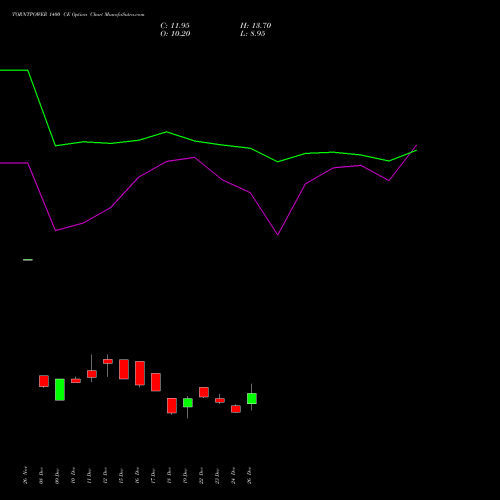
Task: Click the TORNTPOWER options chart title
Action: [x=78, y=15]
